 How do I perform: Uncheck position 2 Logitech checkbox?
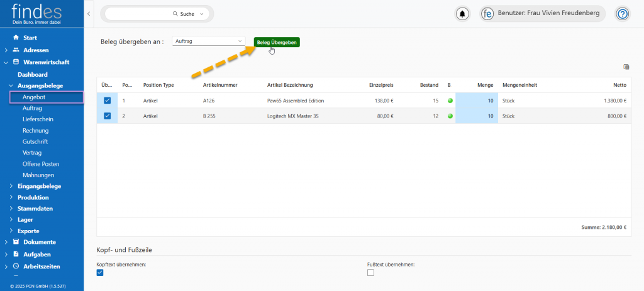107,116
